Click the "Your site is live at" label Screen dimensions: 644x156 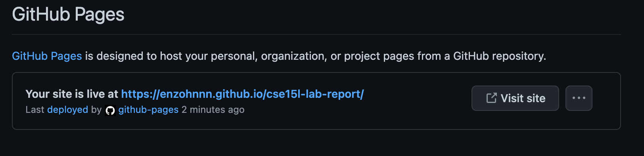coord(72,94)
